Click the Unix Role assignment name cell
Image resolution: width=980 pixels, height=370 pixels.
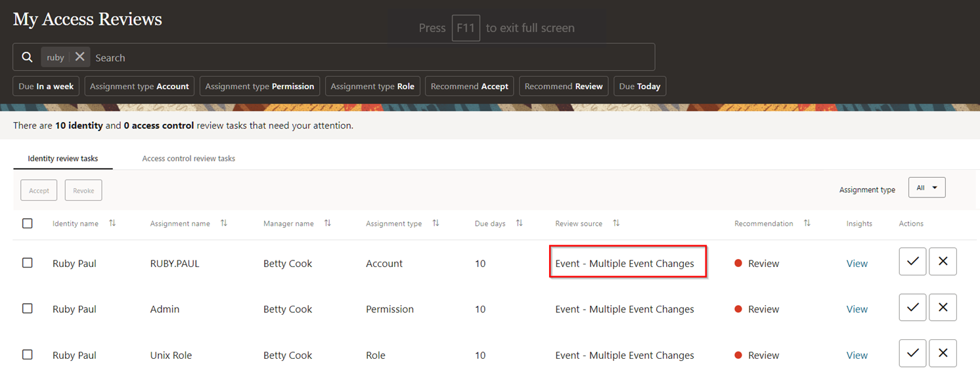coord(171,355)
